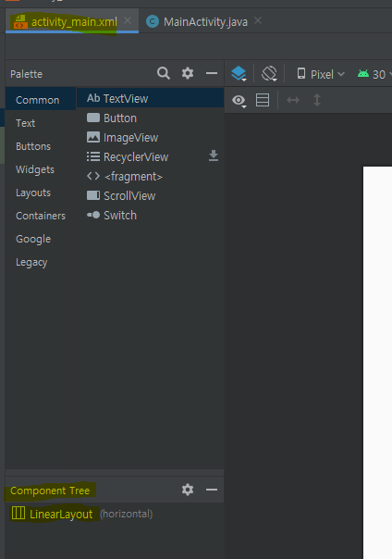Search the Palette with magnifier icon
Screen dimensions: 392x559
tap(164, 73)
